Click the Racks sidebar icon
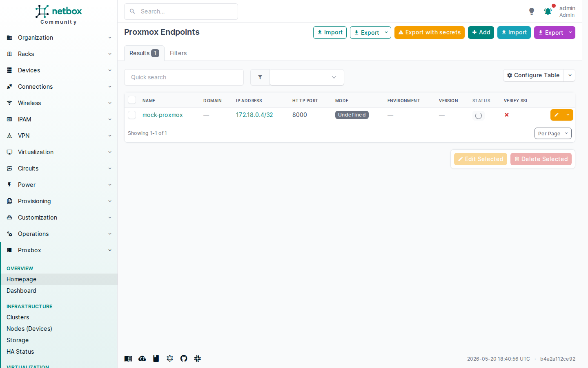 click(x=9, y=54)
